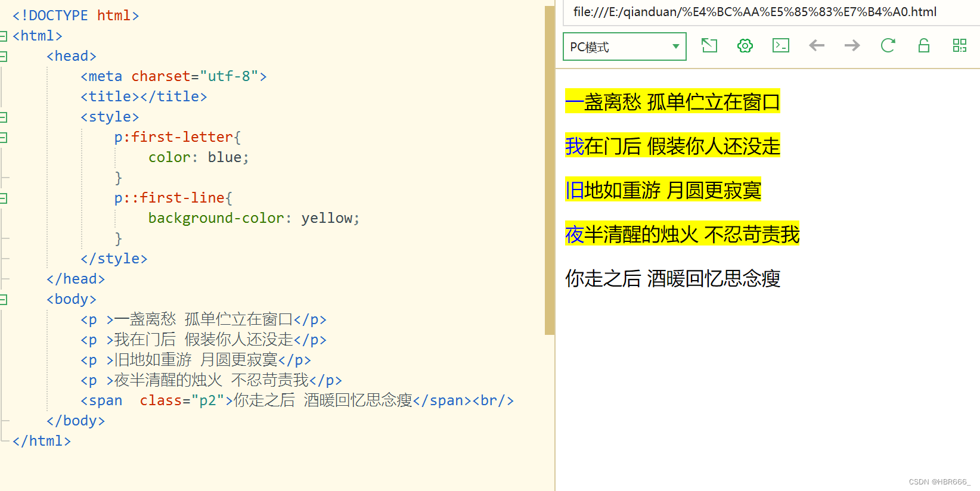Click the pop-out preview window icon

(709, 45)
